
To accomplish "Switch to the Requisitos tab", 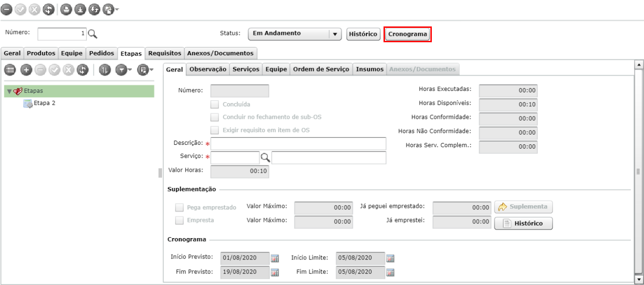I will point(165,53).
